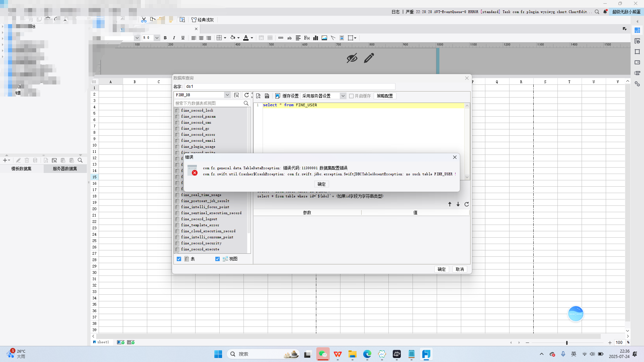This screenshot has height=362, width=644.
Task: Align cell text center
Action: tap(201, 38)
